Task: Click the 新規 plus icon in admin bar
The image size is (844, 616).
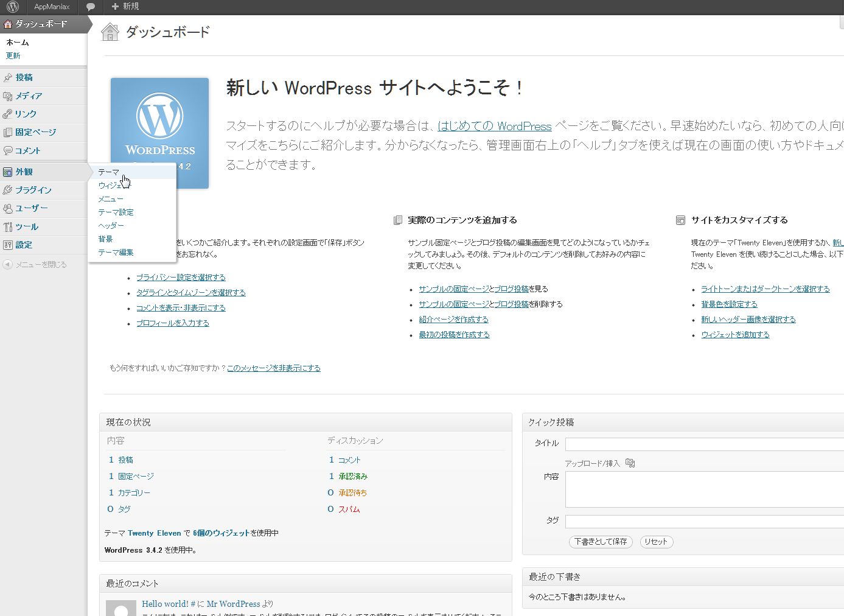Action: point(115,7)
